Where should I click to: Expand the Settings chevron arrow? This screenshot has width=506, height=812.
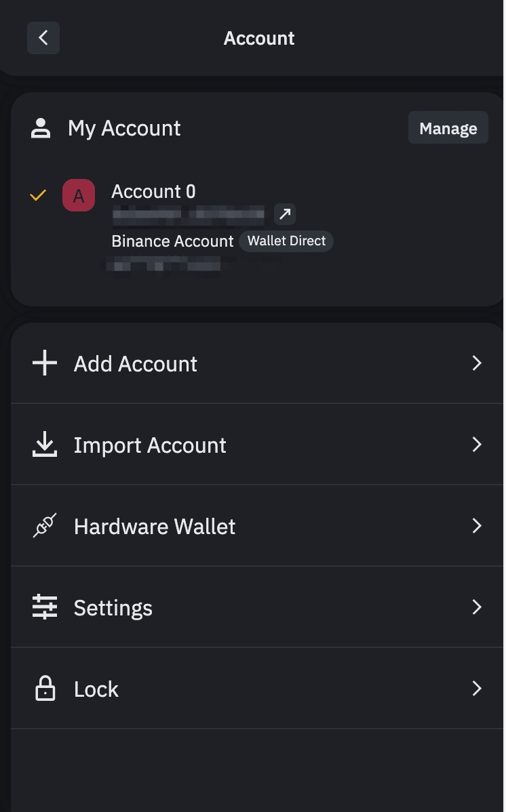pos(477,607)
